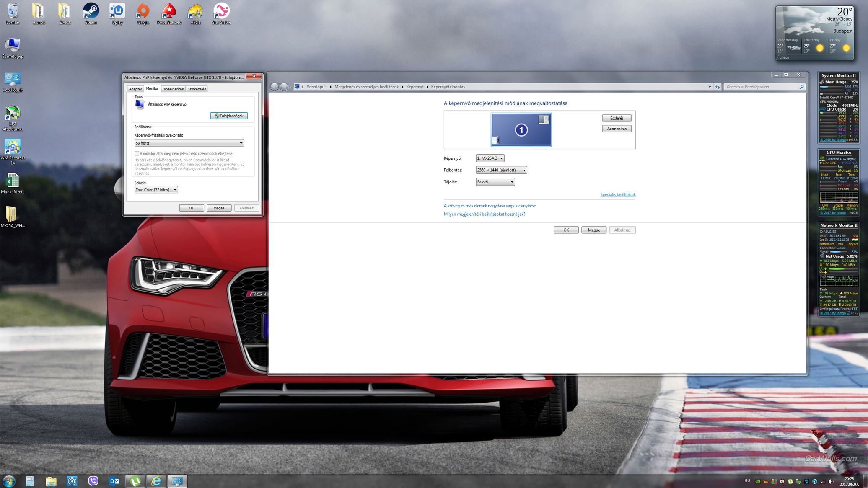Open the Munkafüzet1 Excel file icon

pos(13,183)
